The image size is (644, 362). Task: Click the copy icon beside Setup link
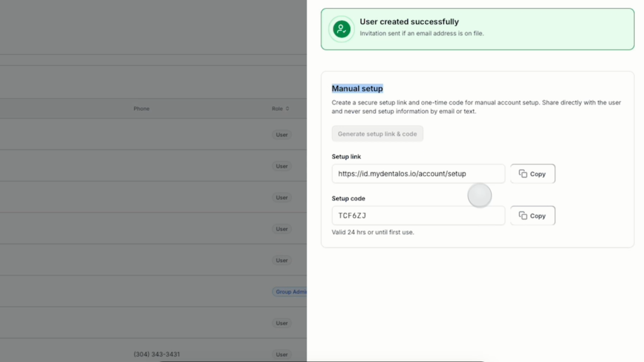click(523, 174)
